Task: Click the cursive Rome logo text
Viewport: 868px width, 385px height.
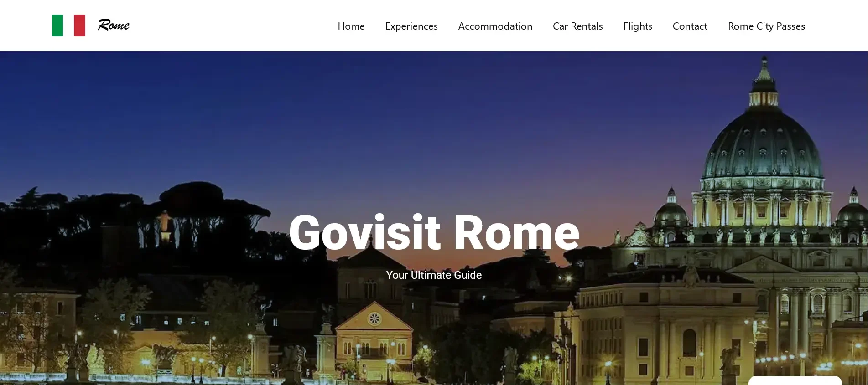Action: click(114, 25)
